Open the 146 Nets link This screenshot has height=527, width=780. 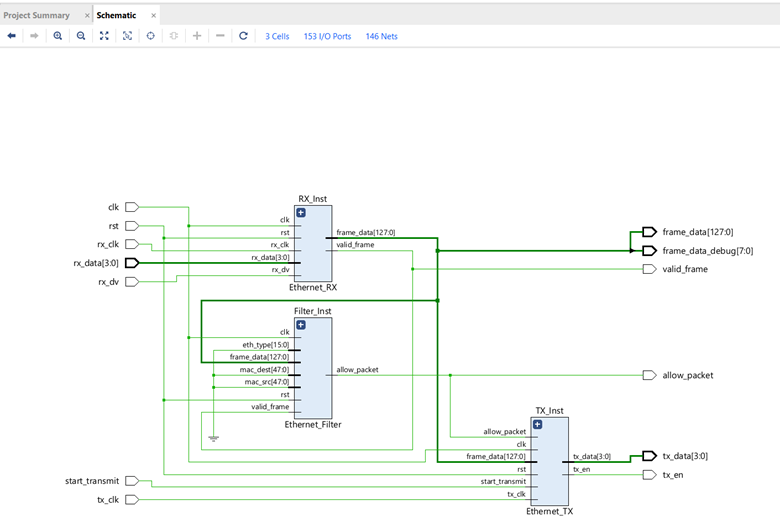tap(381, 36)
